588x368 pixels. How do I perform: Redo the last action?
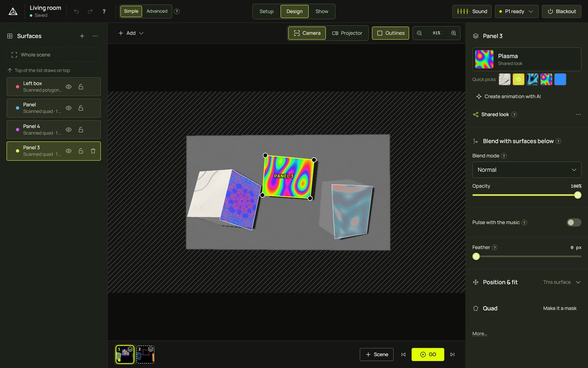[x=90, y=11]
